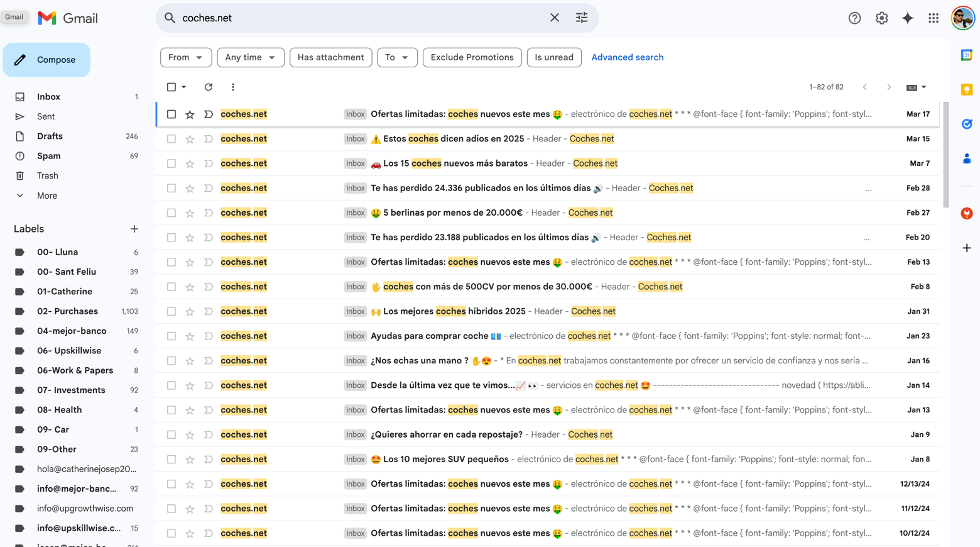Star the Mar 15 Estos coches email
The image size is (980, 547).
tap(190, 139)
